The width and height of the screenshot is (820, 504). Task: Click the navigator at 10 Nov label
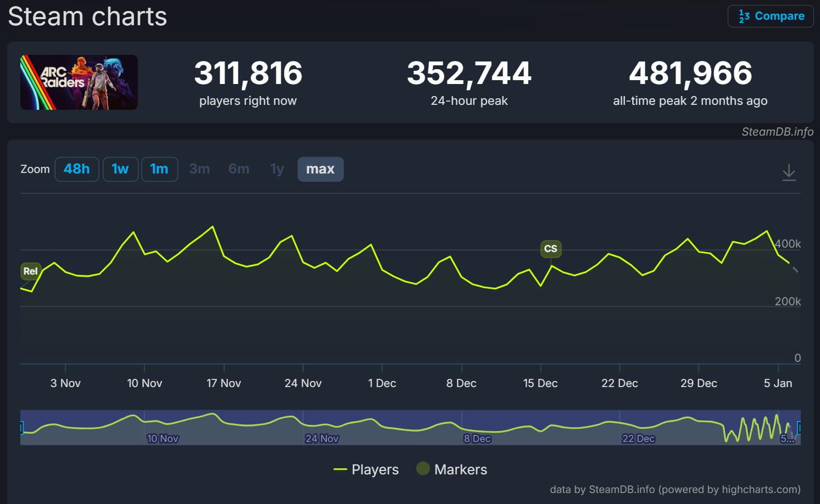point(163,438)
